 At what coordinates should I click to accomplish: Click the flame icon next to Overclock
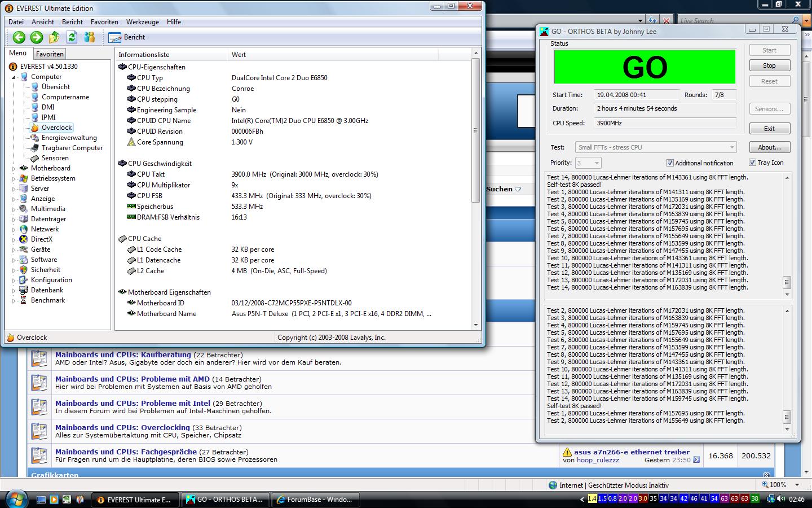(x=35, y=128)
